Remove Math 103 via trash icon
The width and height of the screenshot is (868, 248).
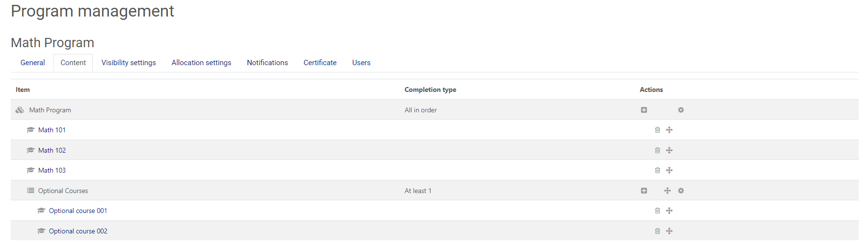657,170
